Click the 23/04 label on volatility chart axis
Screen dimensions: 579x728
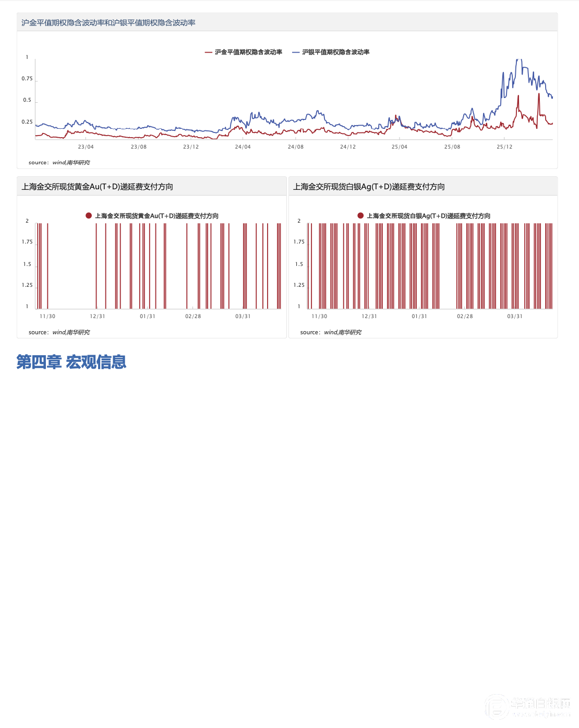tap(86, 147)
